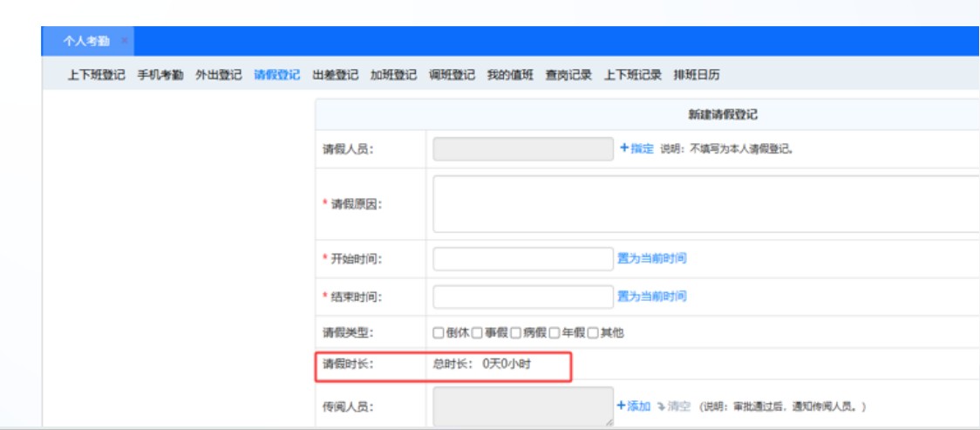
Task: Click 清空 to clear 传阅人员
Action: (674, 406)
